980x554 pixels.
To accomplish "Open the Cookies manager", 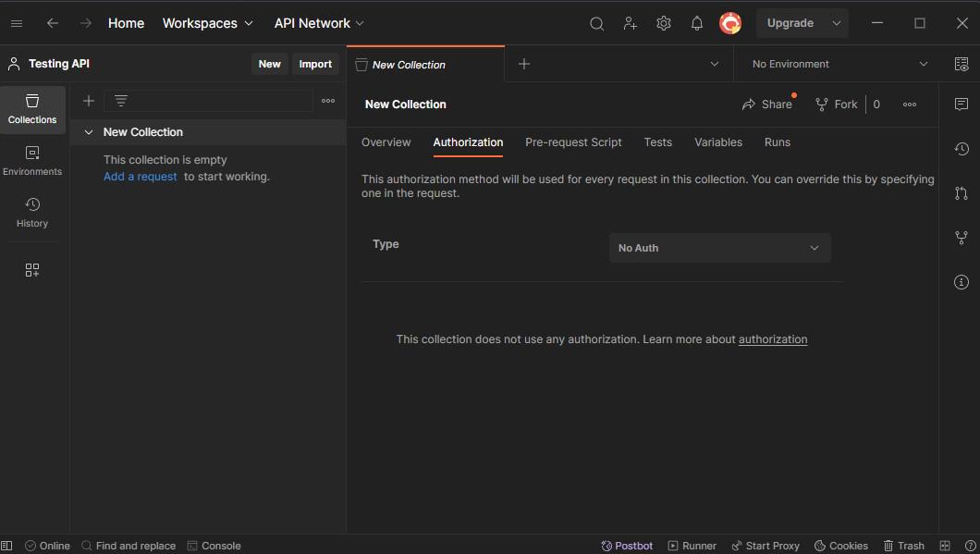I will (x=840, y=546).
